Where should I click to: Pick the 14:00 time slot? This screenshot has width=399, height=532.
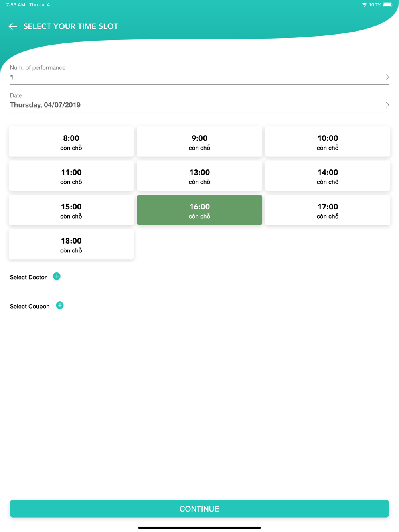click(x=328, y=176)
